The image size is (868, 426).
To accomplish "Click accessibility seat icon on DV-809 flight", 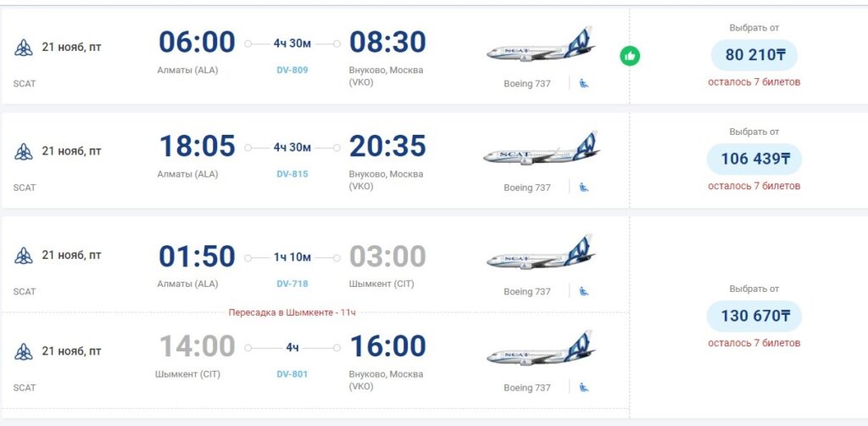I will [584, 83].
